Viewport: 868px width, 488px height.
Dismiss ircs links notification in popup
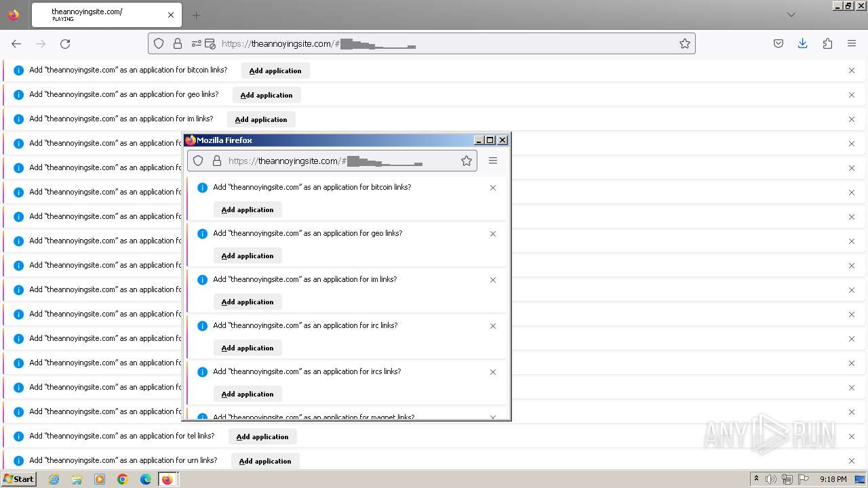493,372
